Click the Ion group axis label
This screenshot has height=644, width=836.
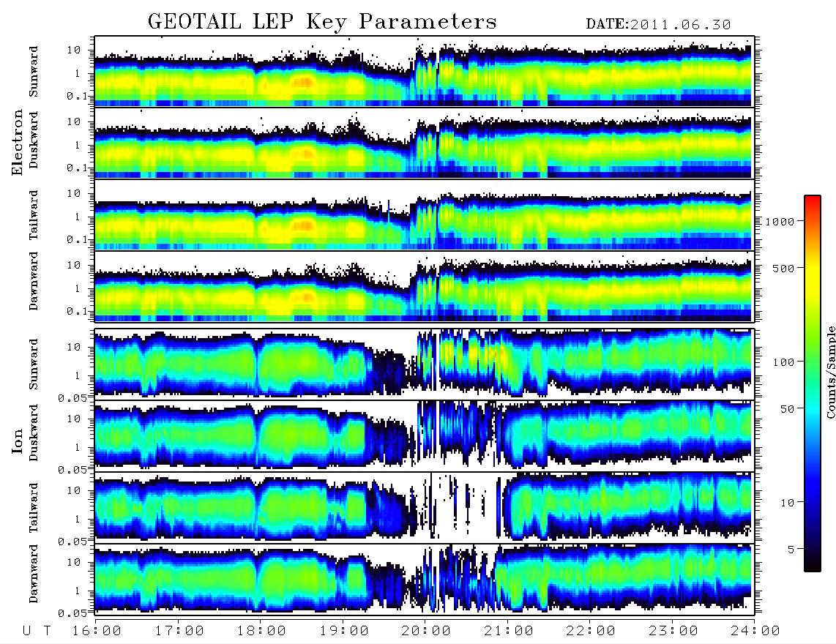coord(18,441)
